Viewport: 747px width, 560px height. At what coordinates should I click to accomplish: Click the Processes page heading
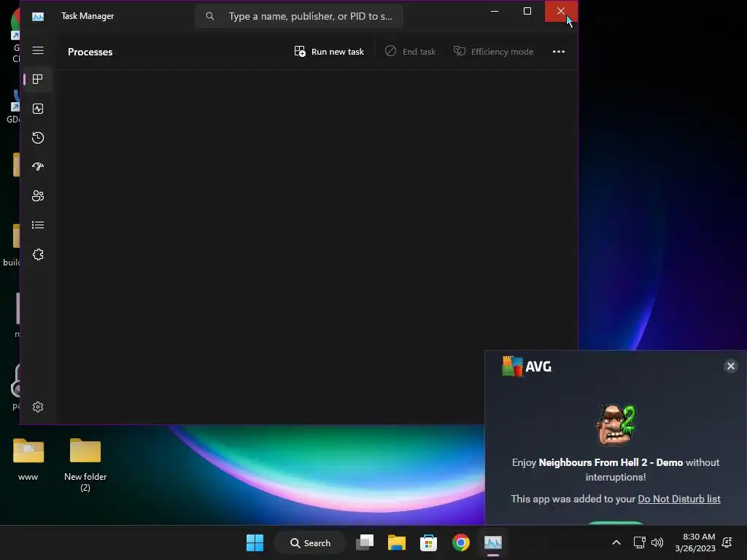coord(90,52)
